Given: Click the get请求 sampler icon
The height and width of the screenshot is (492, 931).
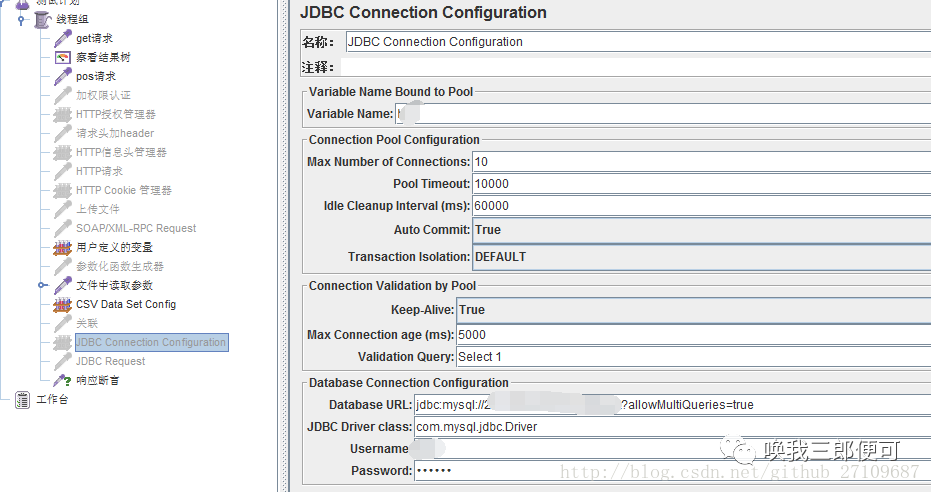Looking at the screenshot, I should (x=62, y=38).
